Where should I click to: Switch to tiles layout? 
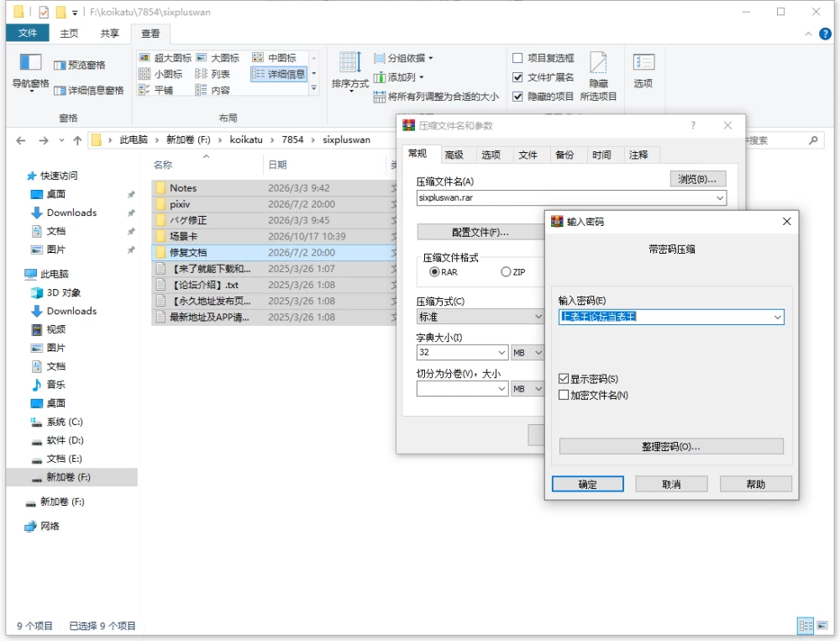156,90
